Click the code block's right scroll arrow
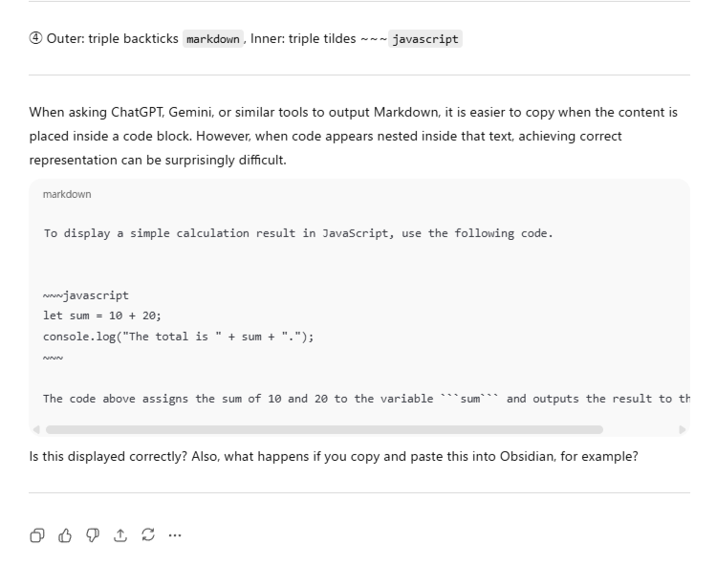The image size is (717, 588). pos(683,430)
